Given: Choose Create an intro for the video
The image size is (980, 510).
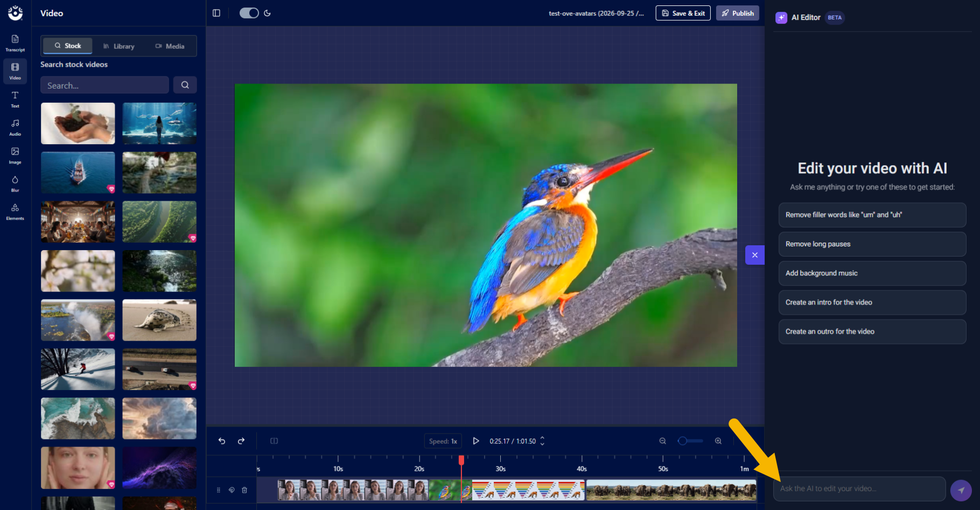Looking at the screenshot, I should [x=872, y=302].
